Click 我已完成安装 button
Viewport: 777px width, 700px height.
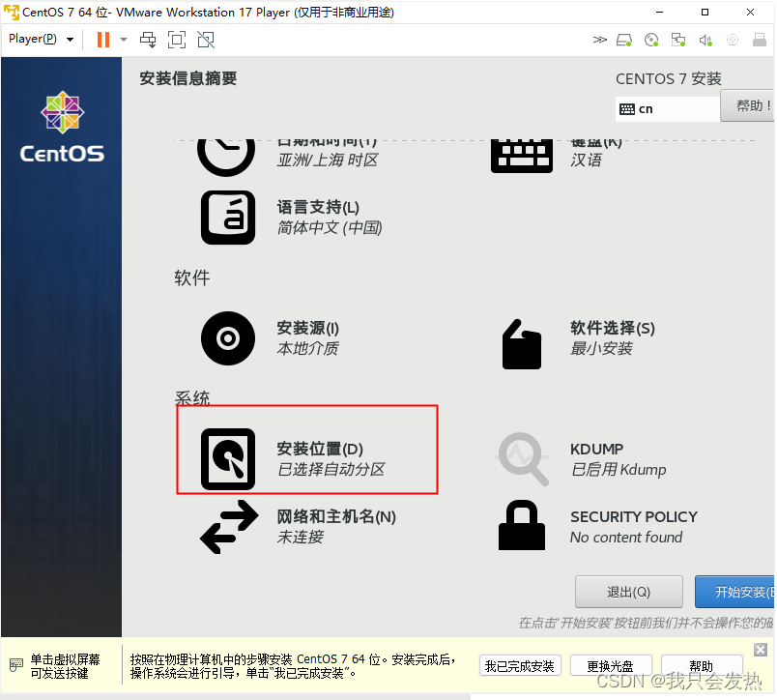[x=520, y=666]
